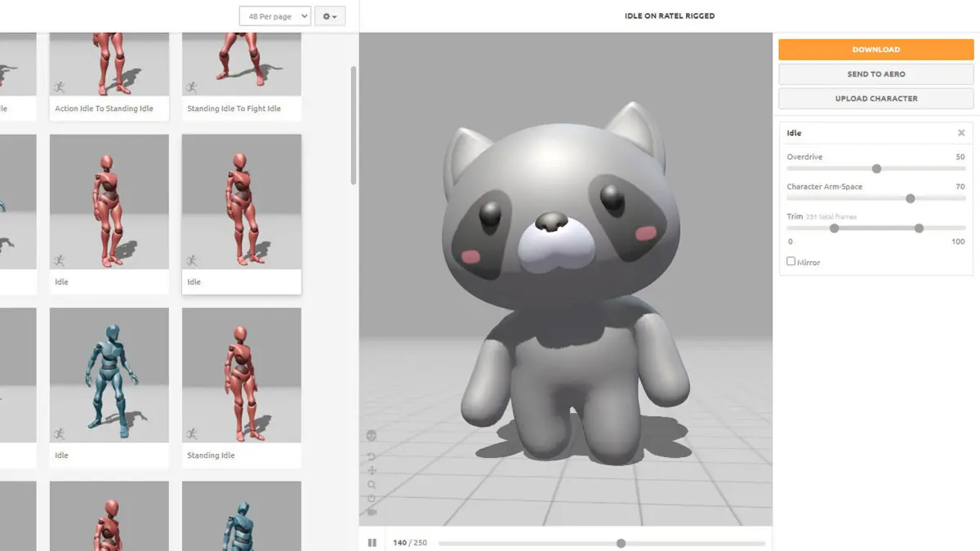The height and width of the screenshot is (551, 980).
Task: Select the zoom magnifier icon in viewport
Action: click(x=372, y=485)
